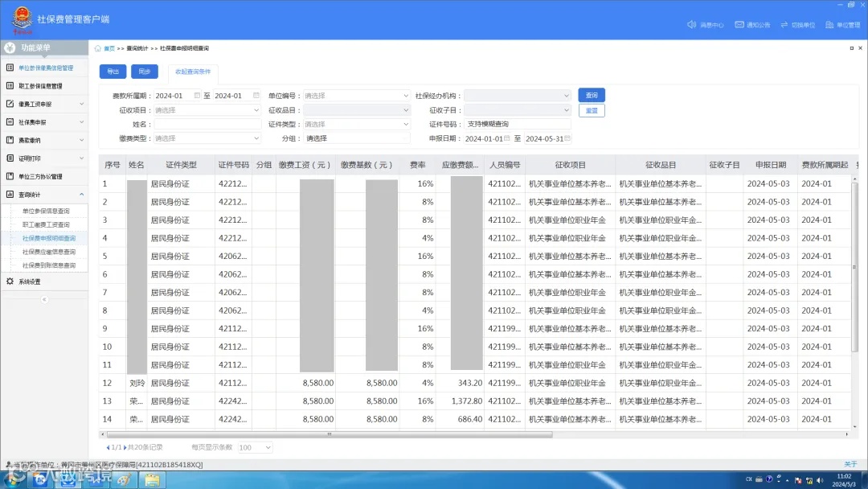
Task: Collapse sidebar with double-arrow icon
Action: click(44, 300)
